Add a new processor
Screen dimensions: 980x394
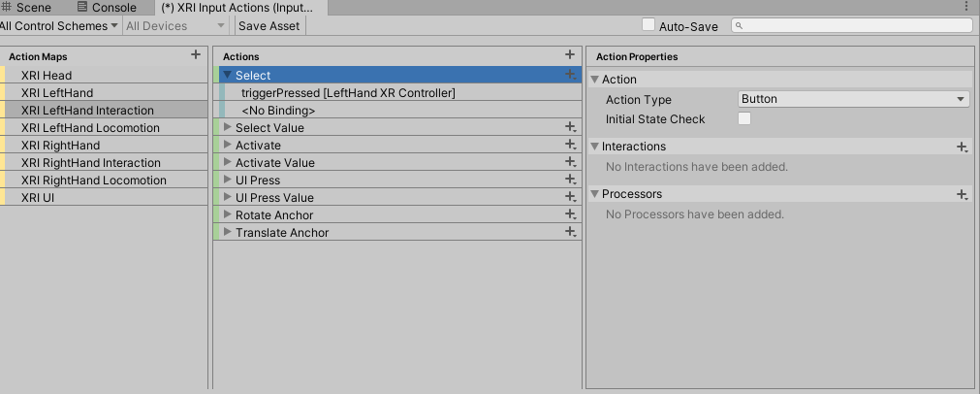click(x=962, y=194)
